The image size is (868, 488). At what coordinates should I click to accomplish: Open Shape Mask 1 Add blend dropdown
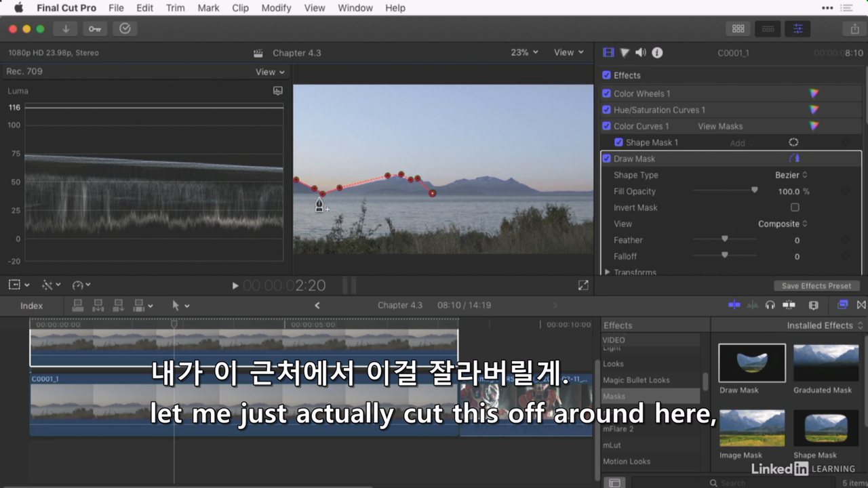pyautogui.click(x=741, y=143)
